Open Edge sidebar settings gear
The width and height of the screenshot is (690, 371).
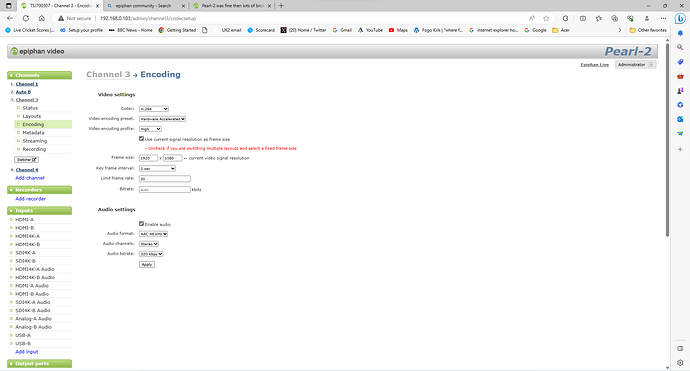coord(680,363)
